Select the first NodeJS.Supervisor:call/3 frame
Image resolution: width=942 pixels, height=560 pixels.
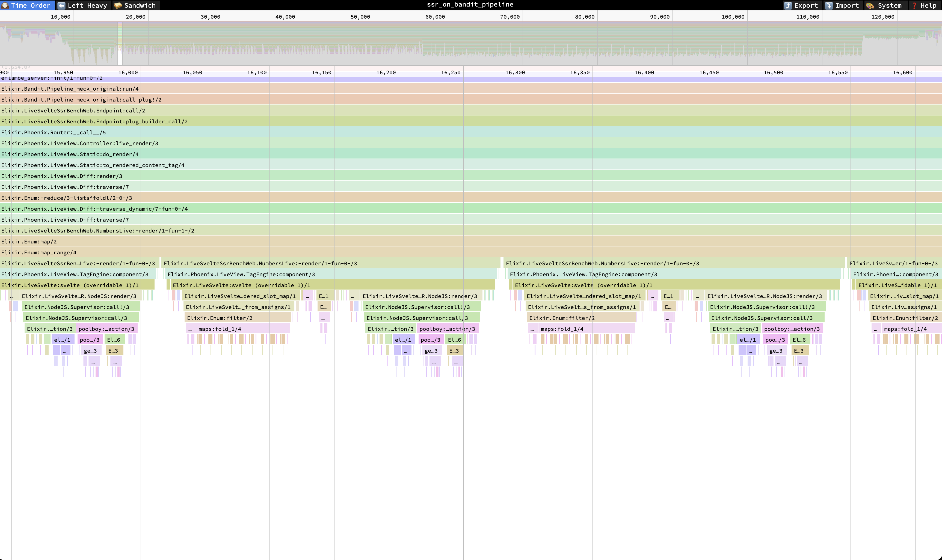point(81,318)
